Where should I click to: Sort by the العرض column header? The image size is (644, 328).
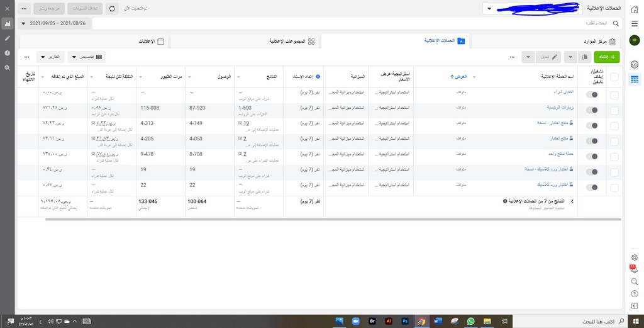coord(458,76)
